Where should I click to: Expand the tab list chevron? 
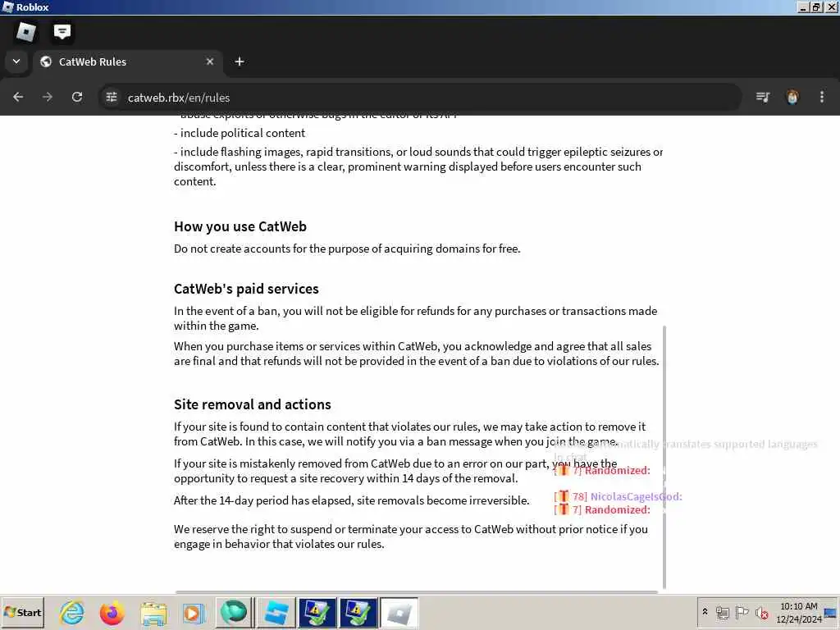tap(16, 62)
